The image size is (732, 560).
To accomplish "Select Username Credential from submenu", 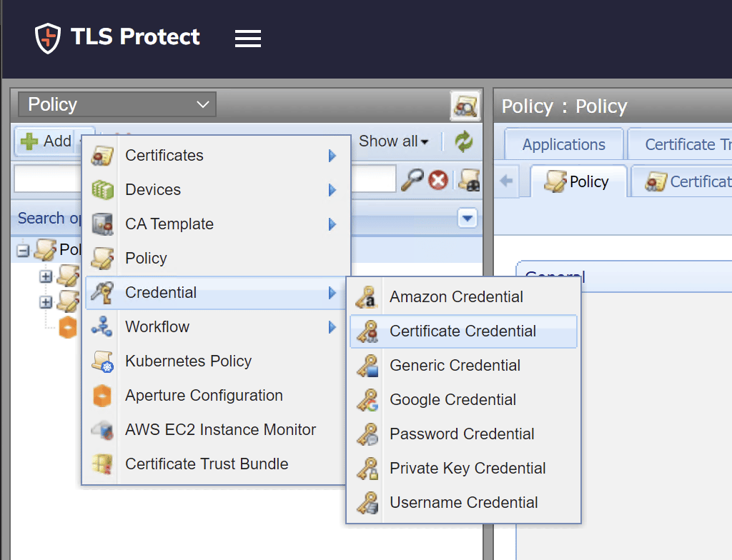I will point(463,503).
